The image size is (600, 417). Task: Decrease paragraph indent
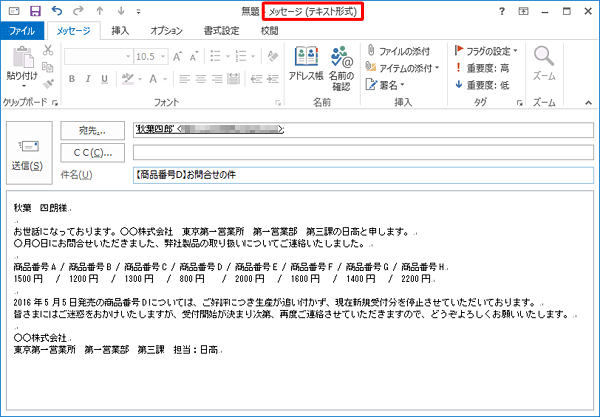256,79
